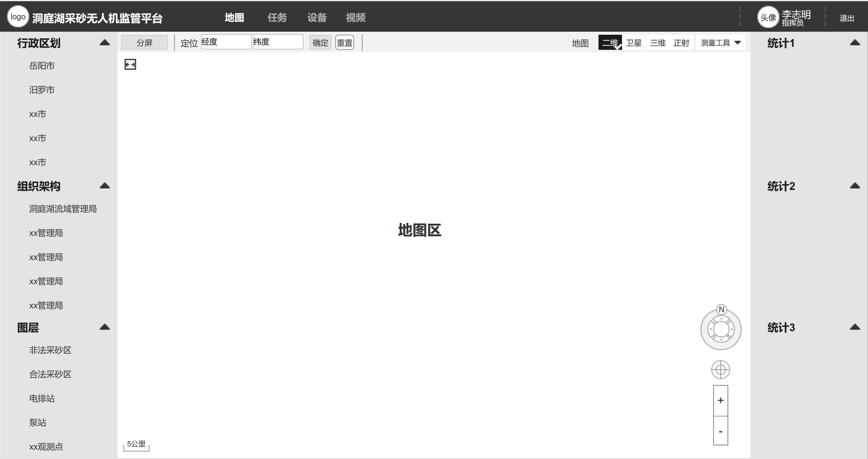Zoom in with the plus button

[x=720, y=400]
